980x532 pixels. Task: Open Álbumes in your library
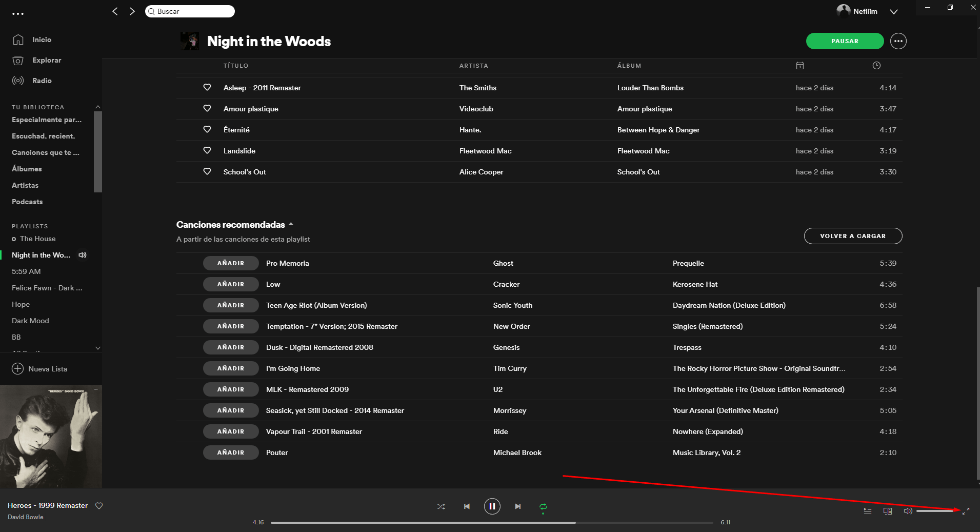click(27, 169)
